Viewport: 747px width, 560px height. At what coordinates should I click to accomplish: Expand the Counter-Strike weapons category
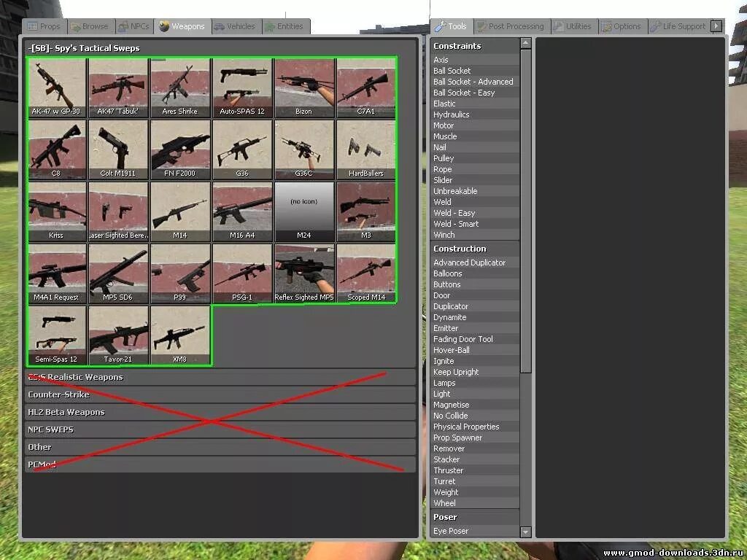click(220, 394)
